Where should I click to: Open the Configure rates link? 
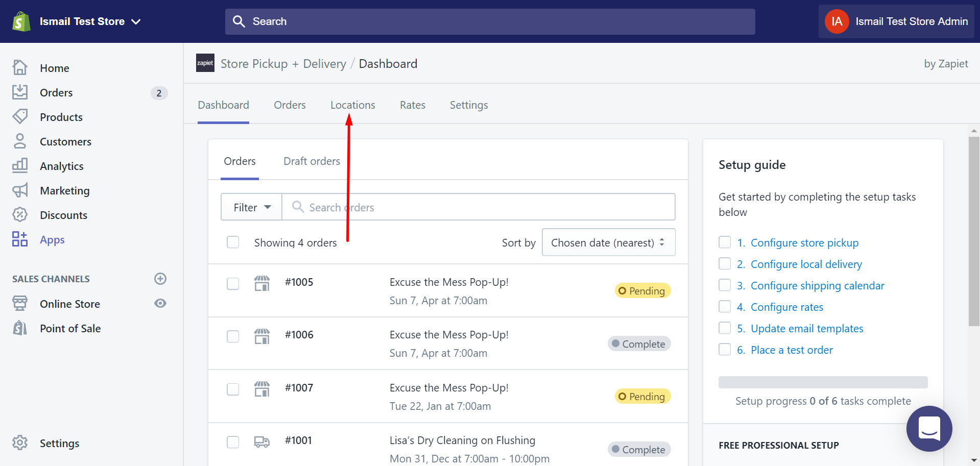point(787,307)
